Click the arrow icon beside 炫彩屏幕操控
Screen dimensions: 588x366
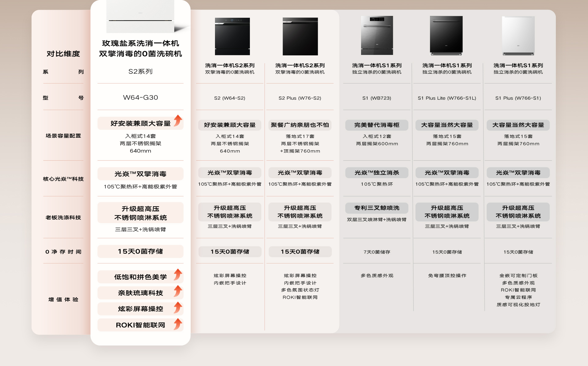[178, 307]
